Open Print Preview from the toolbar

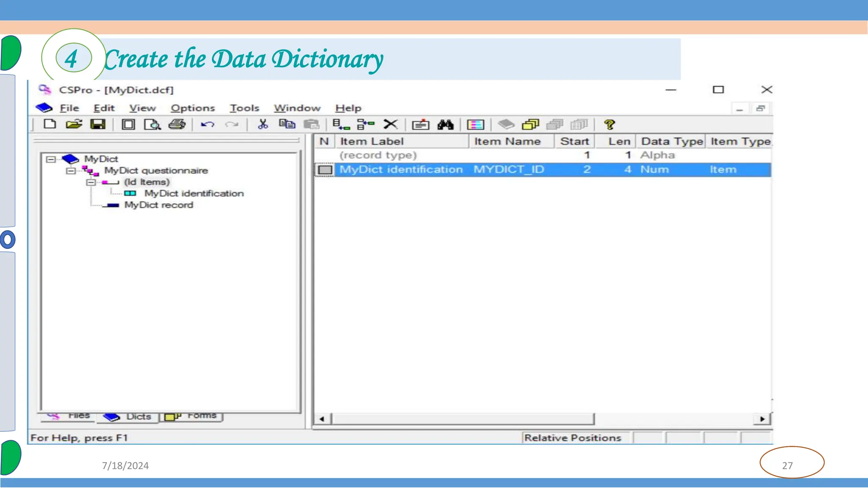pyautogui.click(x=152, y=124)
